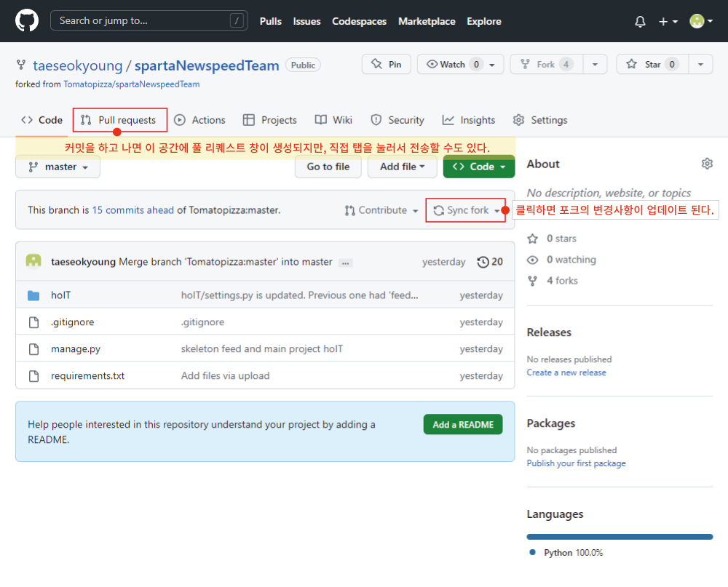Expand the Star lists arrow
Screen dimensions: 728x587
coord(700,64)
